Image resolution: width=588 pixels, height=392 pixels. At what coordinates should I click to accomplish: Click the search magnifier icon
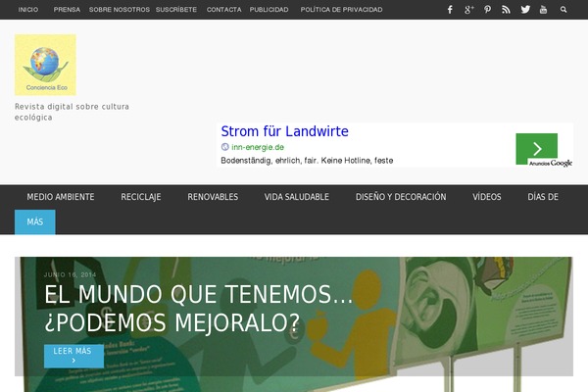(x=563, y=10)
